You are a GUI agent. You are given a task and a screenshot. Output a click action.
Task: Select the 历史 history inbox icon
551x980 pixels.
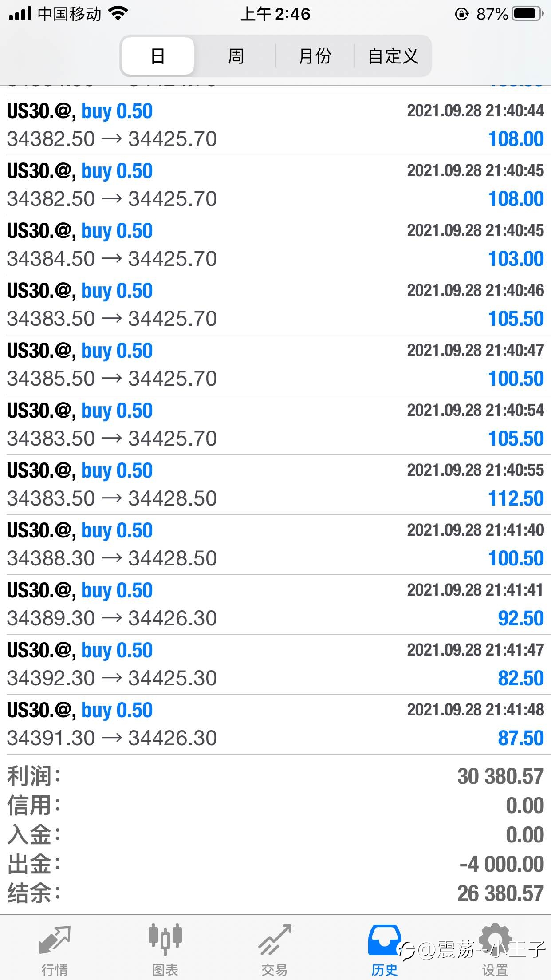click(x=384, y=940)
